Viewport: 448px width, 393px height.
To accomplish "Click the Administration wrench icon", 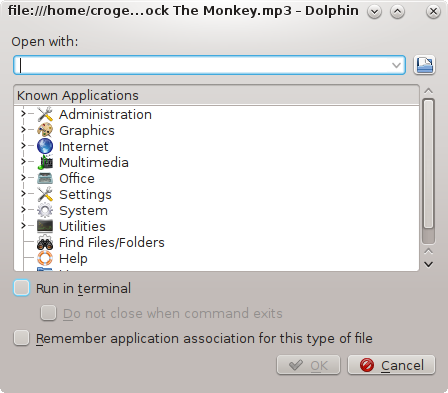I will point(45,114).
